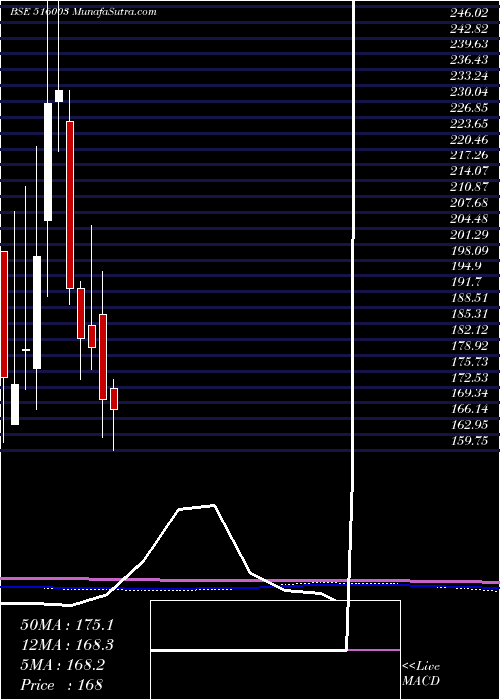Click the 5MA : 168.2 readout
The height and width of the screenshot is (700, 500).
click(x=62, y=665)
